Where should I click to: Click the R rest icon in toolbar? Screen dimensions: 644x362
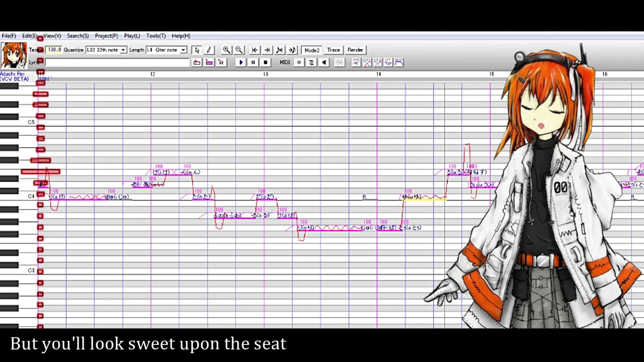click(221, 62)
